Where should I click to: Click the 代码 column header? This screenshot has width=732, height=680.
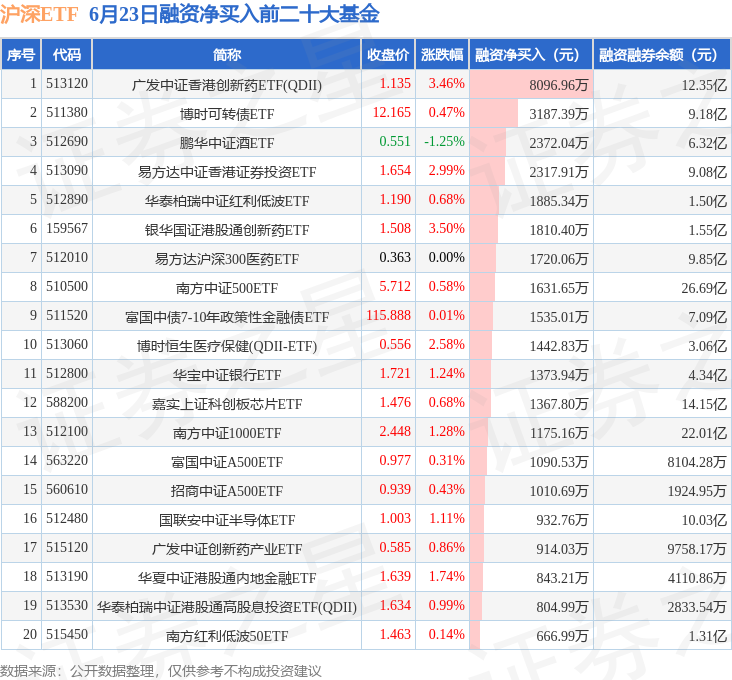click(x=67, y=55)
